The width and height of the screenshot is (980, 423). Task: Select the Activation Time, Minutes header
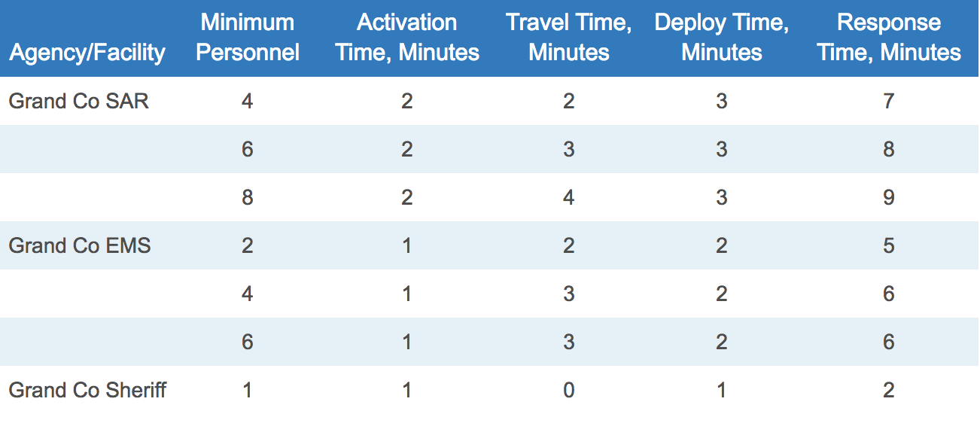point(406,38)
